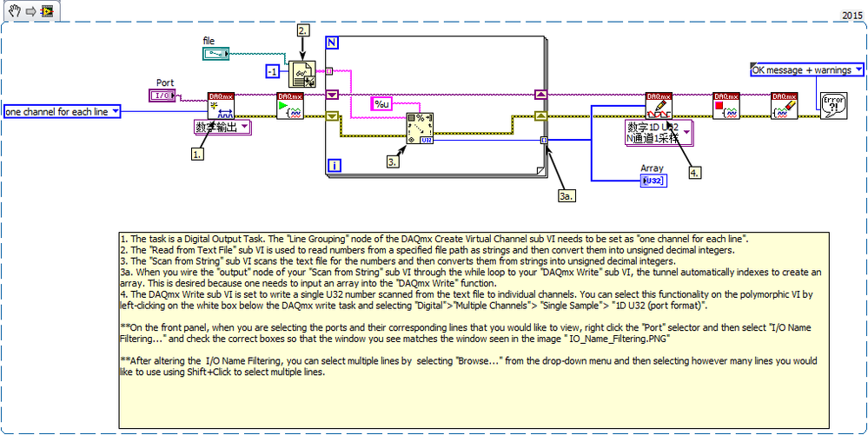Select the Array U32 indicator terminal
This screenshot has width=868, height=435.
tap(653, 181)
